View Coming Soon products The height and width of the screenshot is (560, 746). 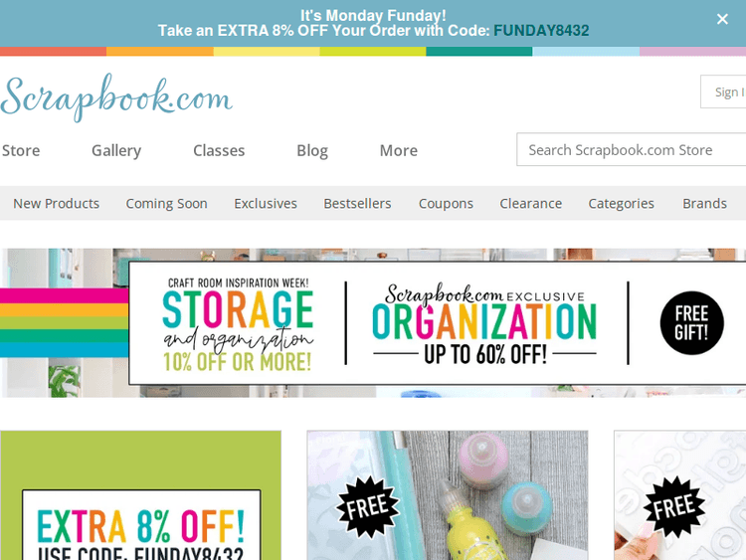tap(166, 203)
